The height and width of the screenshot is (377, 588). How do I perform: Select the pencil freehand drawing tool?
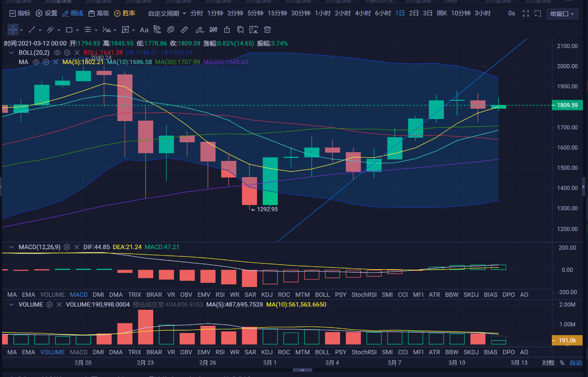click(x=199, y=30)
